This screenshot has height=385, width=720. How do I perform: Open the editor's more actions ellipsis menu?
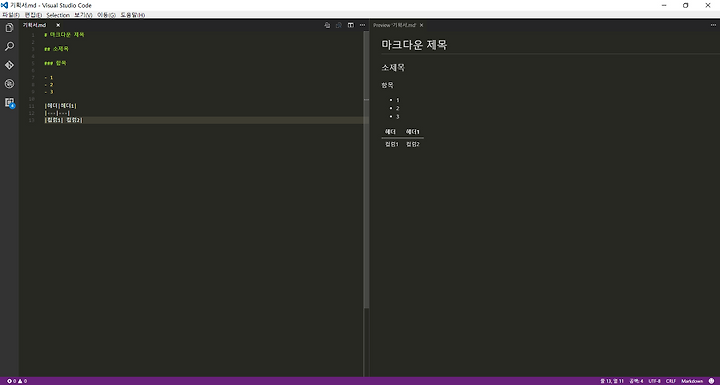pyautogui.click(x=362, y=25)
